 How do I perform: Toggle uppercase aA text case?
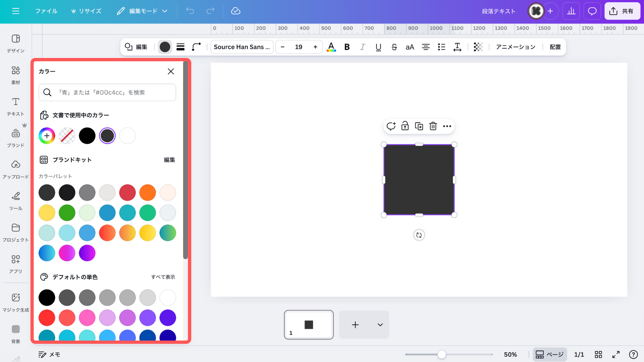pyautogui.click(x=410, y=47)
